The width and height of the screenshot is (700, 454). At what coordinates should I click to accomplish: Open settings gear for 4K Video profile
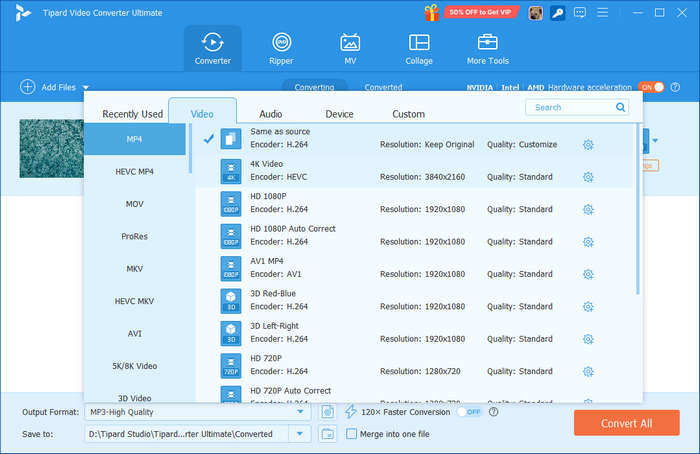588,177
